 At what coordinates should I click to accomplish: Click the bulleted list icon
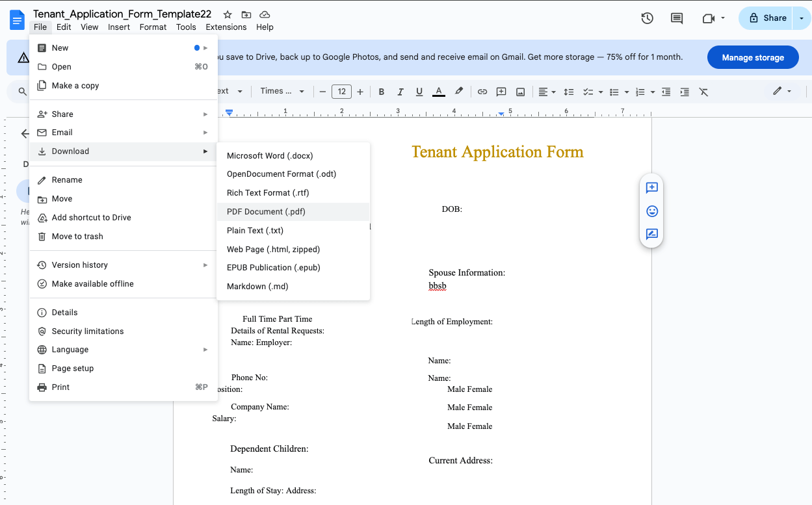pyautogui.click(x=614, y=92)
